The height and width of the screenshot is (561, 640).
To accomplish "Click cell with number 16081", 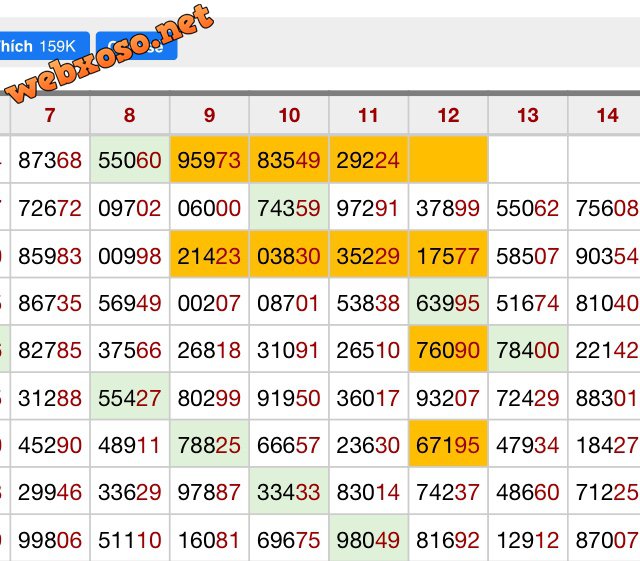I will pyautogui.click(x=209, y=539).
